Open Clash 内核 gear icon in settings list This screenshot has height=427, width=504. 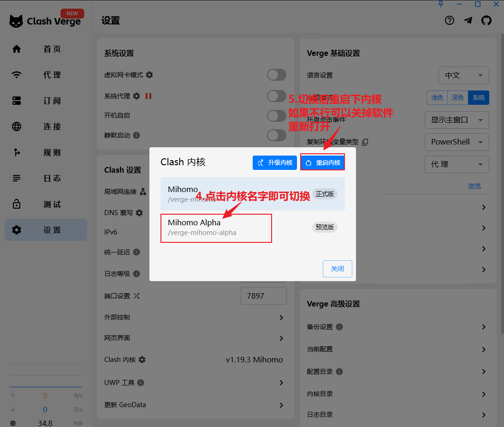pyautogui.click(x=142, y=360)
